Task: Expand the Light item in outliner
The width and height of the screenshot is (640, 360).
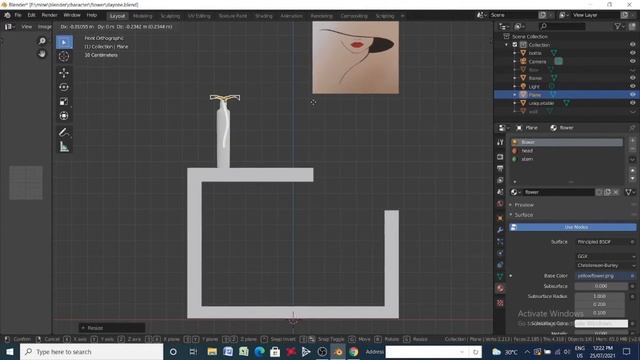Action: [x=514, y=87]
